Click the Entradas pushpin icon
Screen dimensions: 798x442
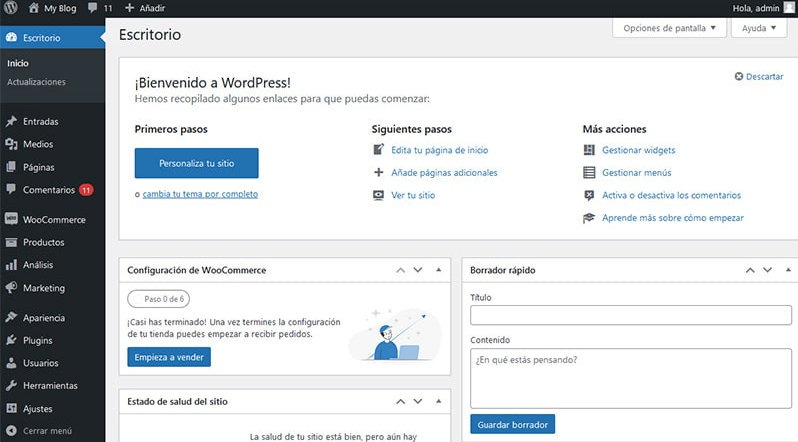pyautogui.click(x=11, y=121)
